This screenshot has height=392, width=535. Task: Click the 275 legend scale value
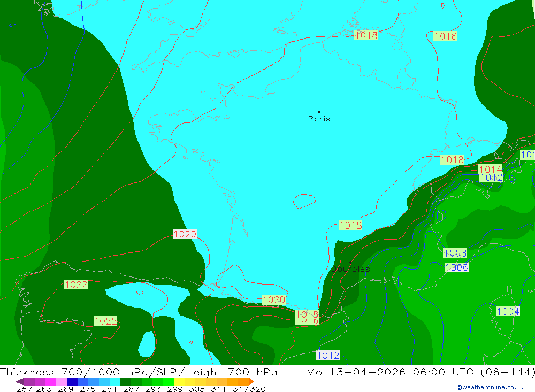(87, 389)
